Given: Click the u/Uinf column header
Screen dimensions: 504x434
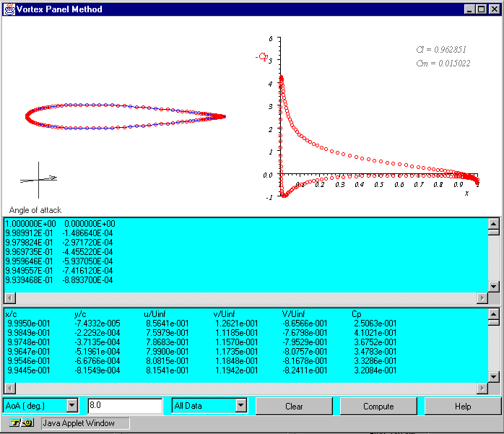Looking at the screenshot, I should [155, 314].
